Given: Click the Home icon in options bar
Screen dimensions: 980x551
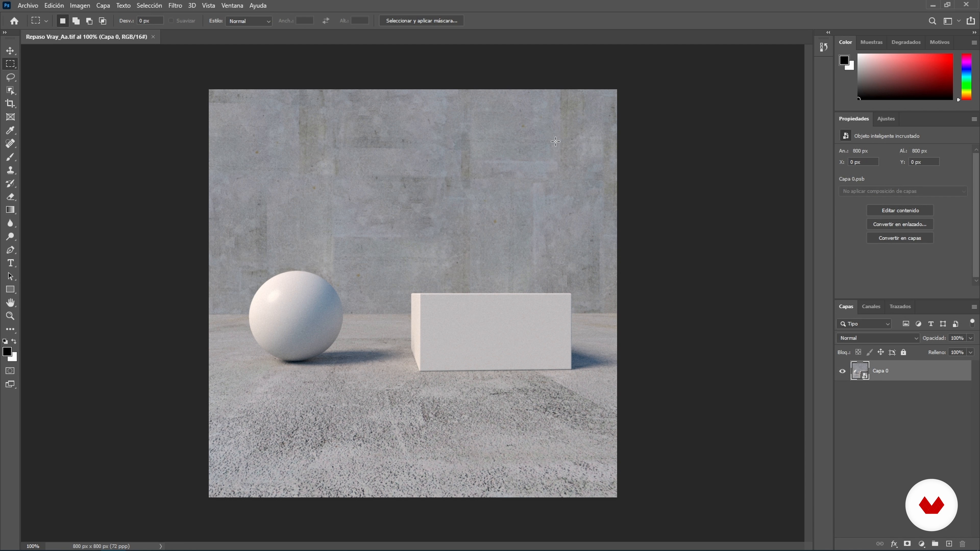Looking at the screenshot, I should 15,21.
